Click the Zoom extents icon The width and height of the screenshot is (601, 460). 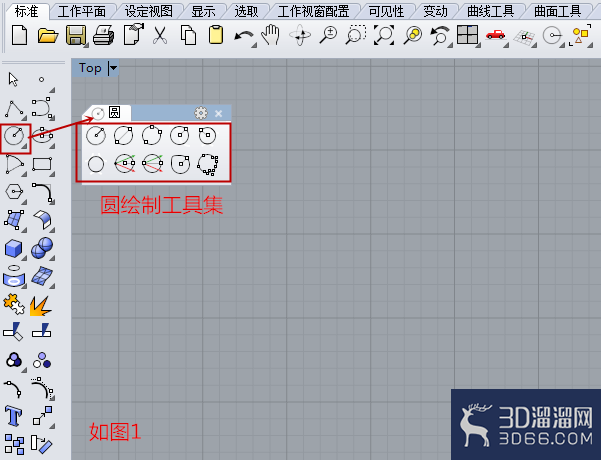click(384, 35)
